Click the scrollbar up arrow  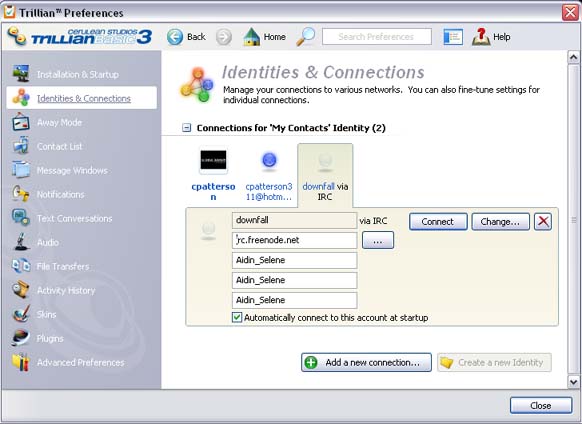pos(573,57)
